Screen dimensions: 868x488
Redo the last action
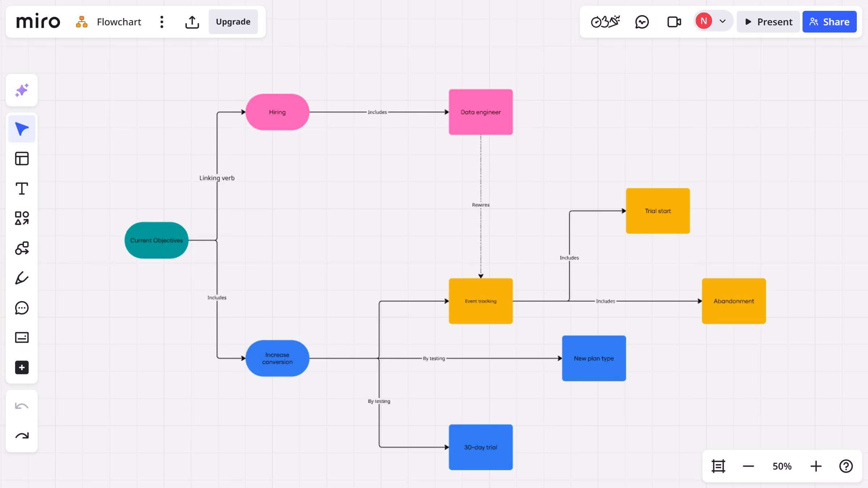[x=22, y=436]
